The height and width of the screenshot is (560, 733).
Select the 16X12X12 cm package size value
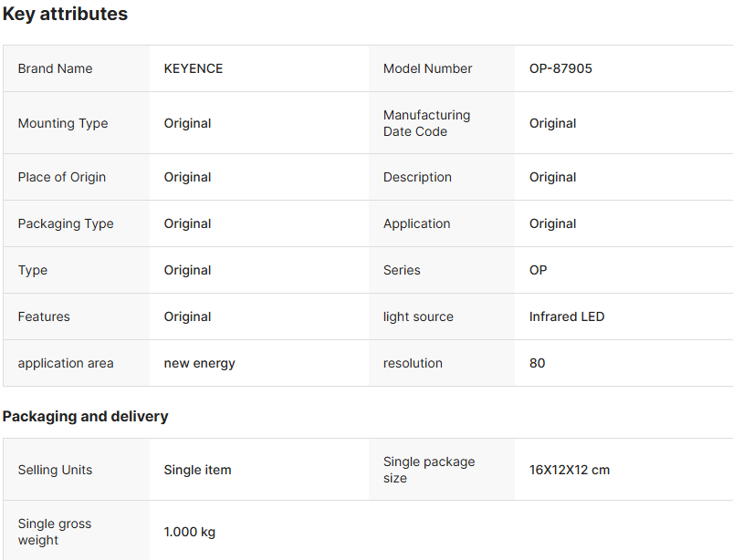570,470
